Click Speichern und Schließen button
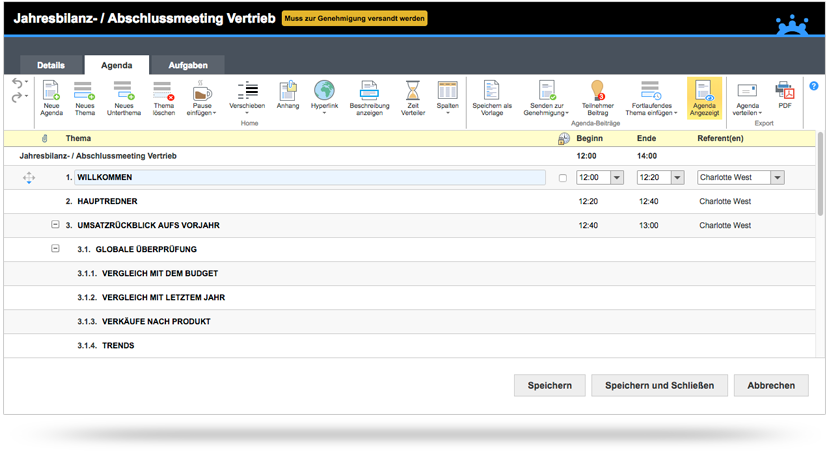This screenshot has width=829, height=454. point(659,385)
